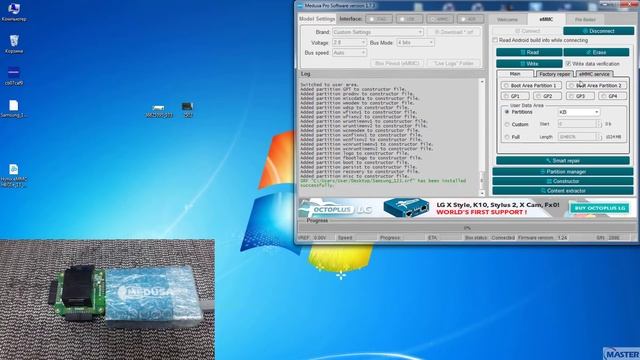Open the partitions unit dropdown in User Data Area

[579, 112]
